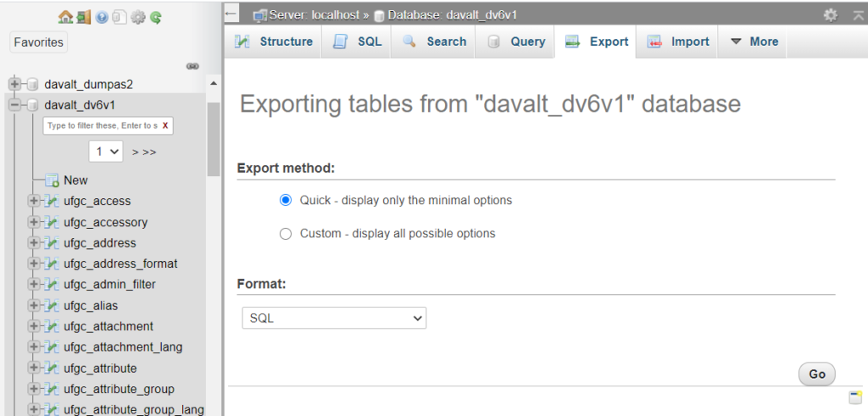Image resolution: width=868 pixels, height=416 pixels.
Task: Open navigation panel settings gear icon
Action: 137,18
